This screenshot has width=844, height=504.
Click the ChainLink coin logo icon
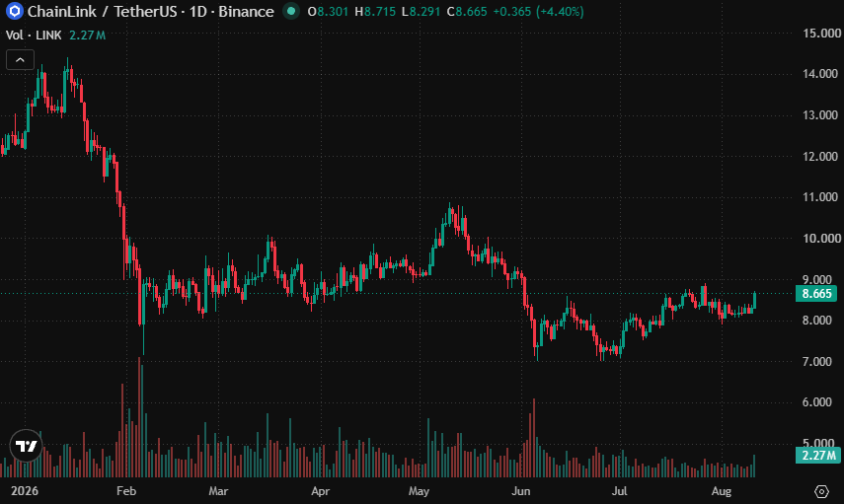[14, 11]
